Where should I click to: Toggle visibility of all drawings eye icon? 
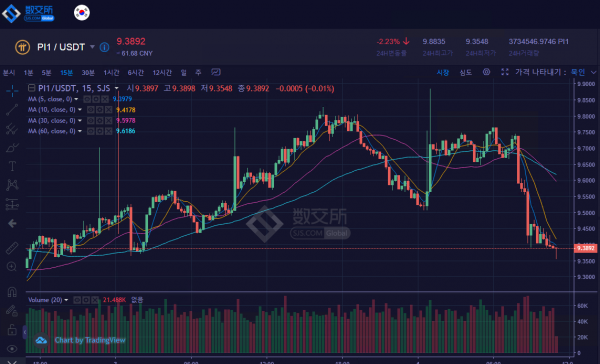pyautogui.click(x=12, y=349)
